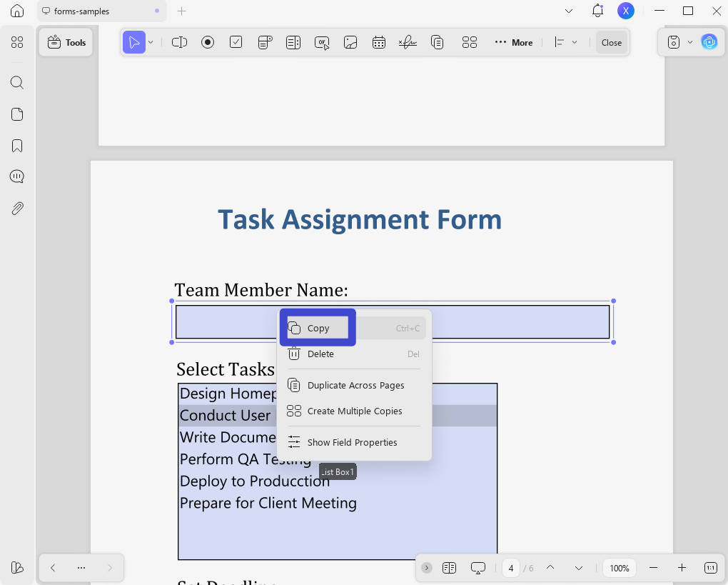The width and height of the screenshot is (728, 585).
Task: Zoom out with minus button
Action: 653,567
